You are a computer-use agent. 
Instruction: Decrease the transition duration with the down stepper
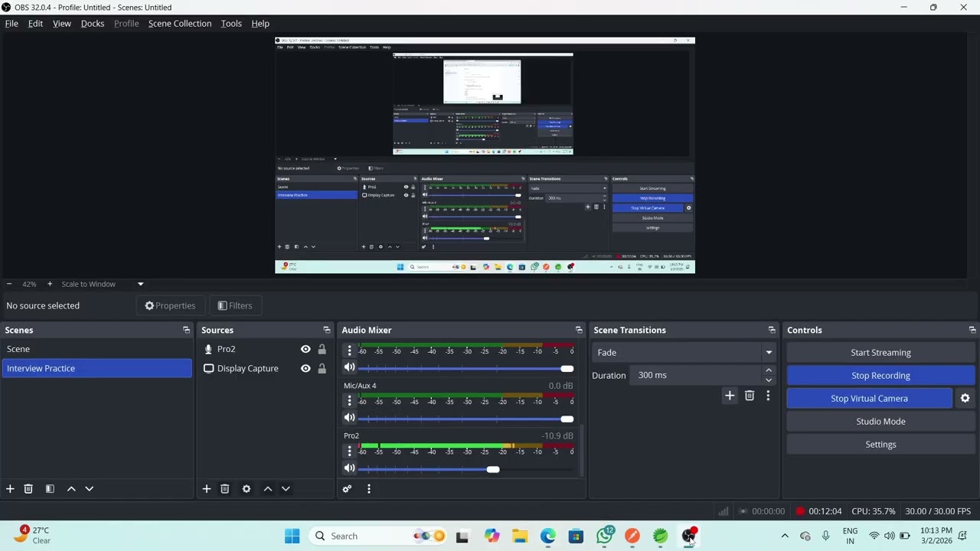769,380
